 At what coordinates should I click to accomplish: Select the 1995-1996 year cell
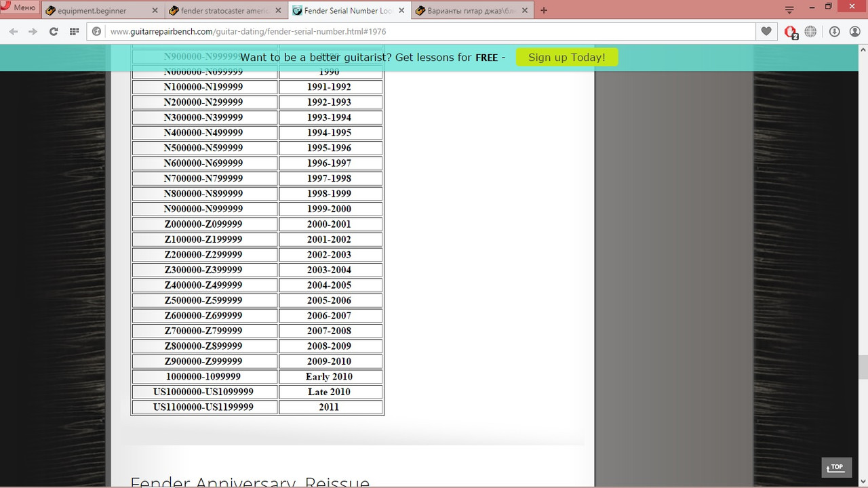pyautogui.click(x=330, y=148)
